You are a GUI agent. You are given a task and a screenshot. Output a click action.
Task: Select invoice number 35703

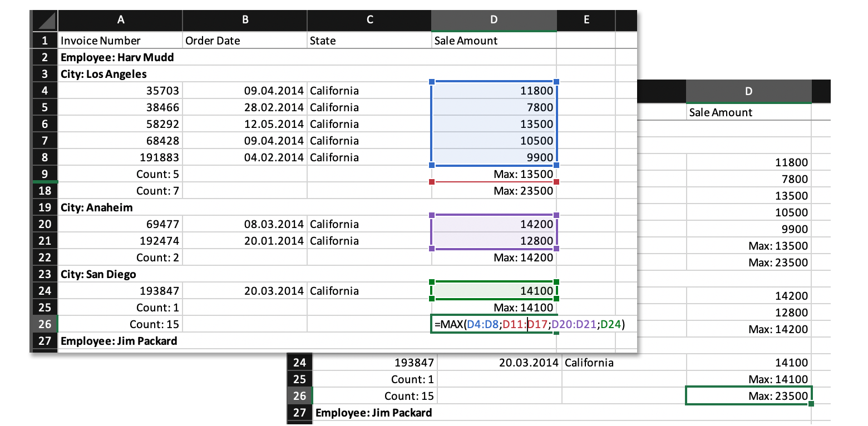click(x=120, y=91)
